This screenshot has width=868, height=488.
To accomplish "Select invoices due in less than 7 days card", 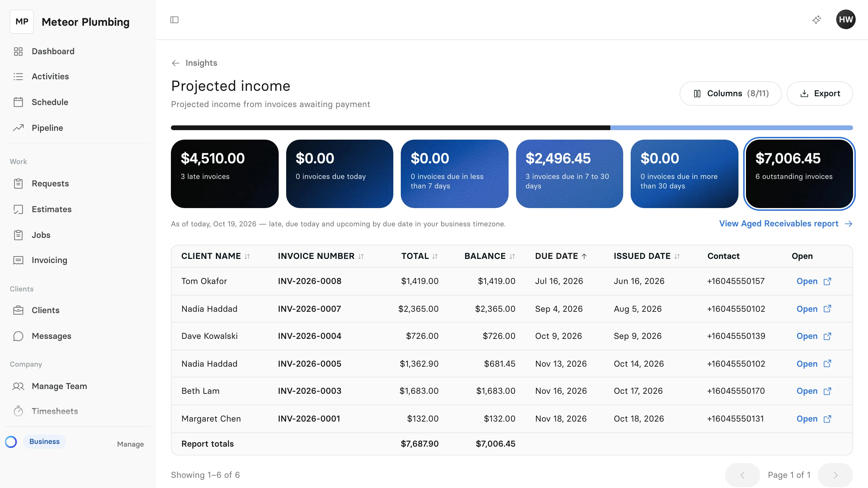I will tap(454, 174).
